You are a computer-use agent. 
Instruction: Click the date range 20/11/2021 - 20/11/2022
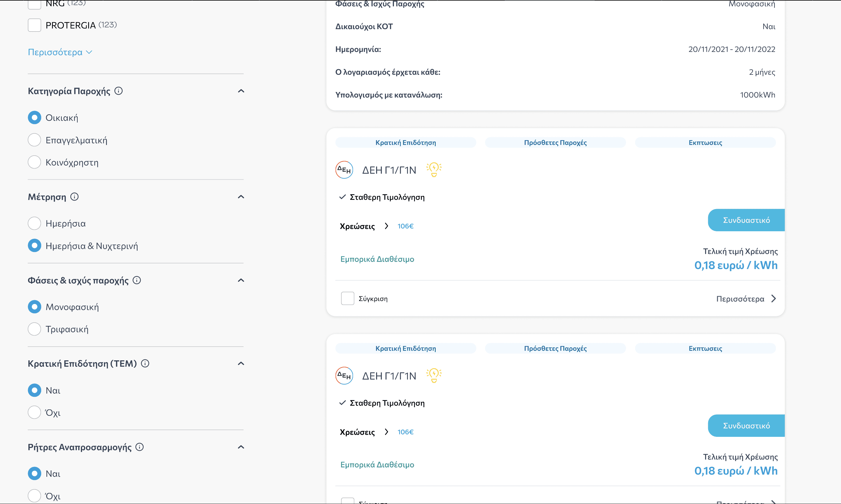click(732, 49)
